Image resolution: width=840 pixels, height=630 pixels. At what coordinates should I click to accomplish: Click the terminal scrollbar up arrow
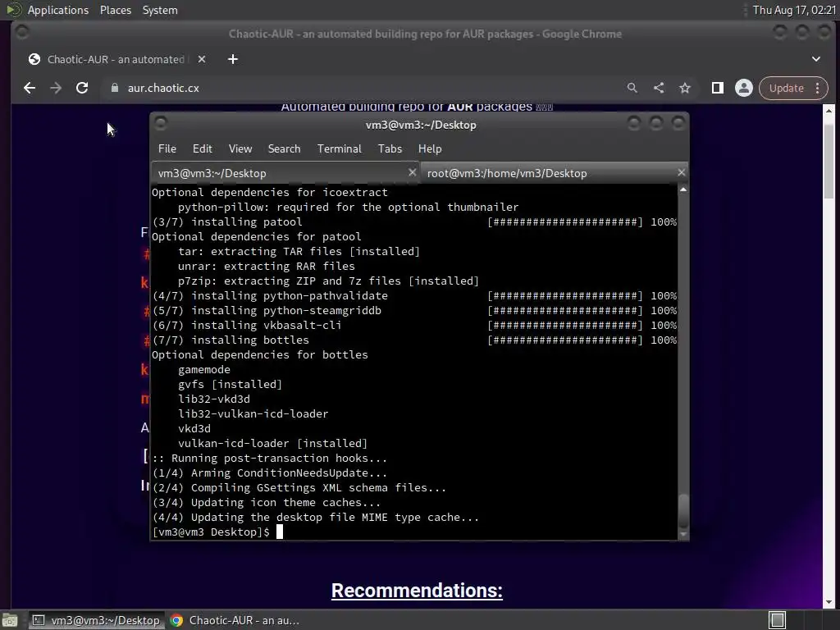683,189
